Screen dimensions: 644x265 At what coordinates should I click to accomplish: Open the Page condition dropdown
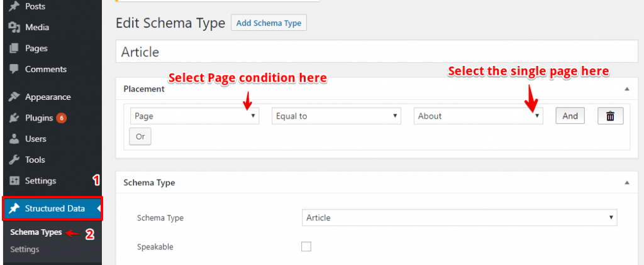click(x=195, y=116)
